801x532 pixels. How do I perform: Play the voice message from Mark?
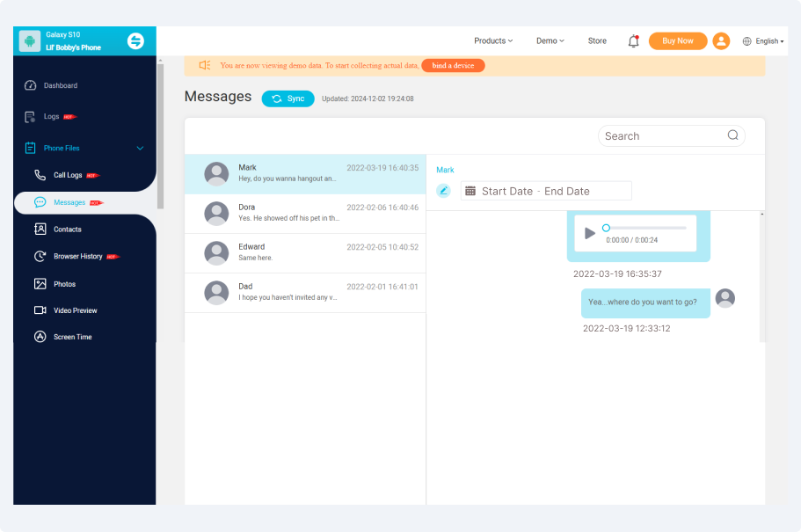[x=590, y=234]
